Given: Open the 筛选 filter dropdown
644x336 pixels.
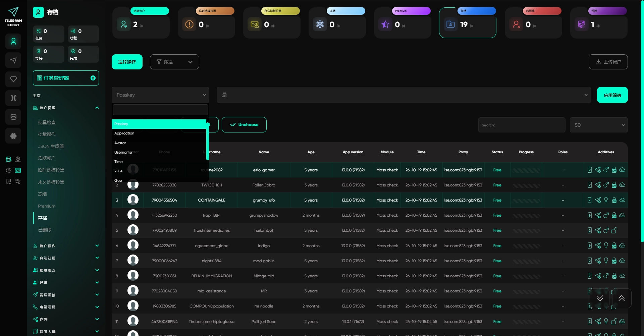Looking at the screenshot, I should (174, 62).
